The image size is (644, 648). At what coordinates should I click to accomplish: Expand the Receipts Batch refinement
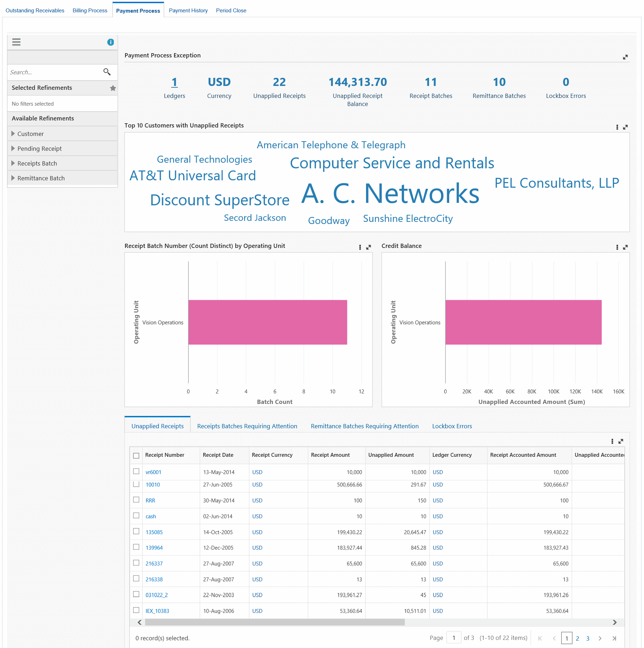coord(13,163)
